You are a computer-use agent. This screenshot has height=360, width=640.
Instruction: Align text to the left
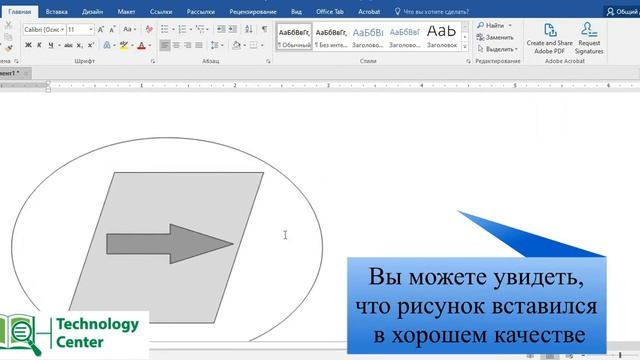pos(165,45)
